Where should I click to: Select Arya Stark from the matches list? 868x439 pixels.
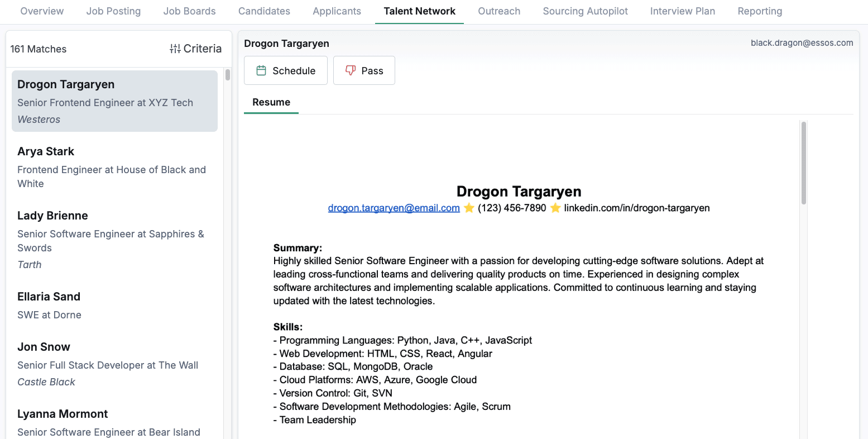tap(114, 167)
